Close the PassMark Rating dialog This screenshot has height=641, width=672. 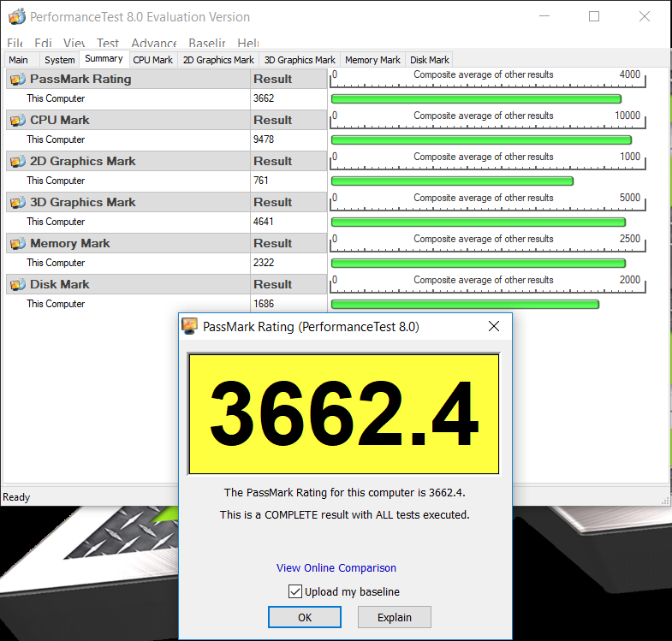click(x=494, y=326)
